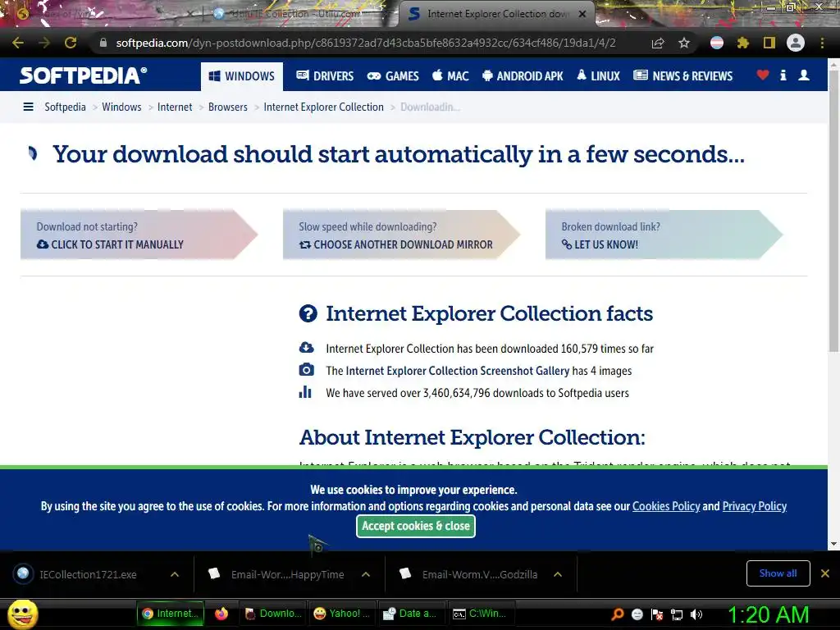Open the Cookies Policy link
Screen dimensions: 840x630
point(666,506)
